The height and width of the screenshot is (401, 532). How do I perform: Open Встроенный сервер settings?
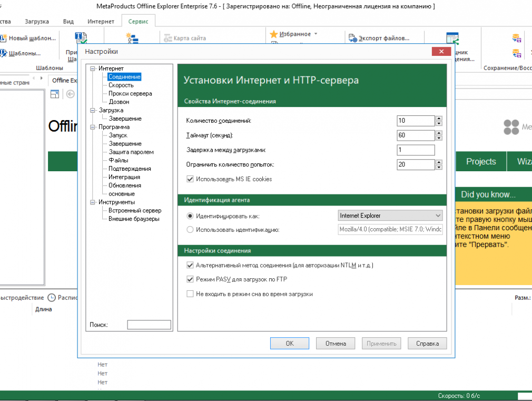[135, 211]
